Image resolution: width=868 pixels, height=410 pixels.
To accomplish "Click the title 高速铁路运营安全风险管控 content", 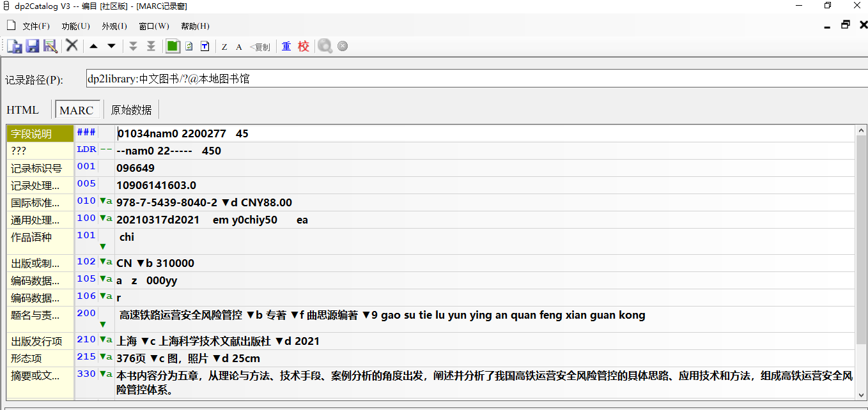I will tap(181, 315).
